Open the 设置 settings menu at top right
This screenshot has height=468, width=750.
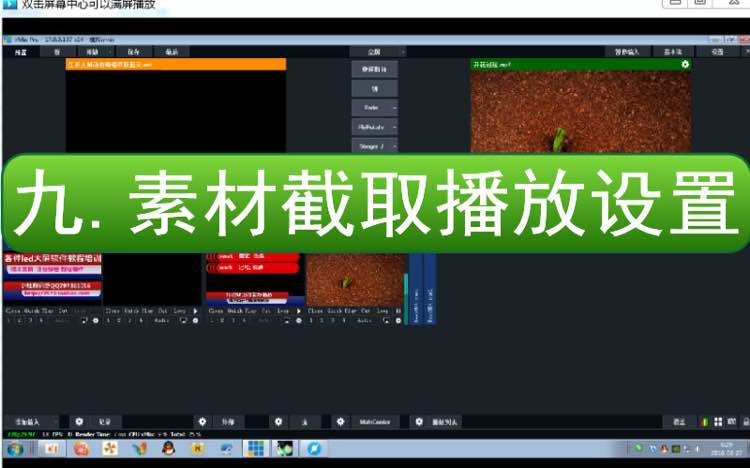point(717,52)
